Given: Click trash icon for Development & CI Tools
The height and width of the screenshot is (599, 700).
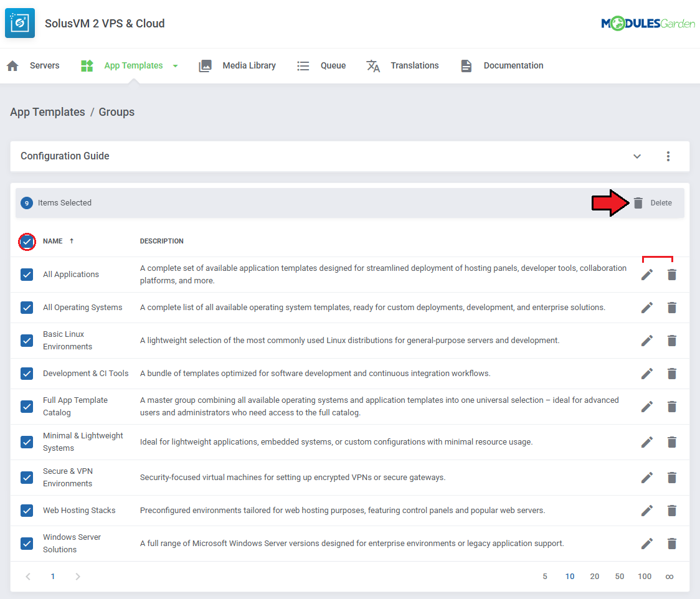Looking at the screenshot, I should (671, 374).
